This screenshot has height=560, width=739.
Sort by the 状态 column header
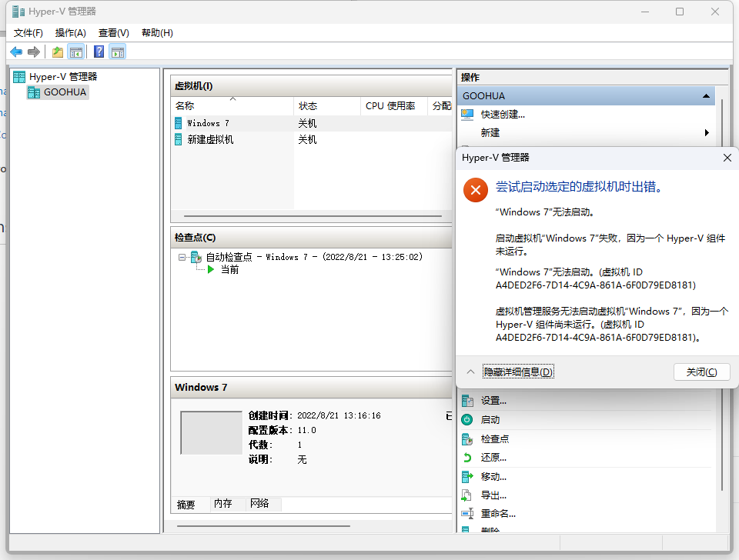[327, 106]
